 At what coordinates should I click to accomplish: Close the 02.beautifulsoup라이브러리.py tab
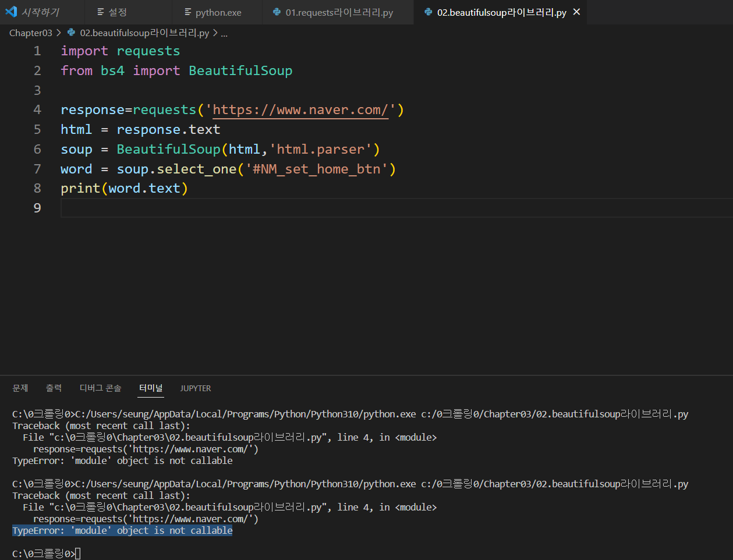click(x=576, y=12)
